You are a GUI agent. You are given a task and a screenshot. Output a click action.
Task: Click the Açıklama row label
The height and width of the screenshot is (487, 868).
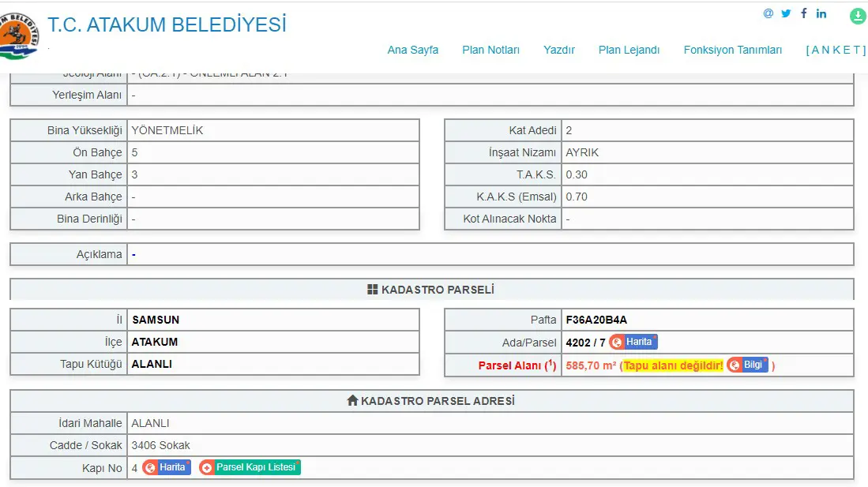click(x=99, y=255)
